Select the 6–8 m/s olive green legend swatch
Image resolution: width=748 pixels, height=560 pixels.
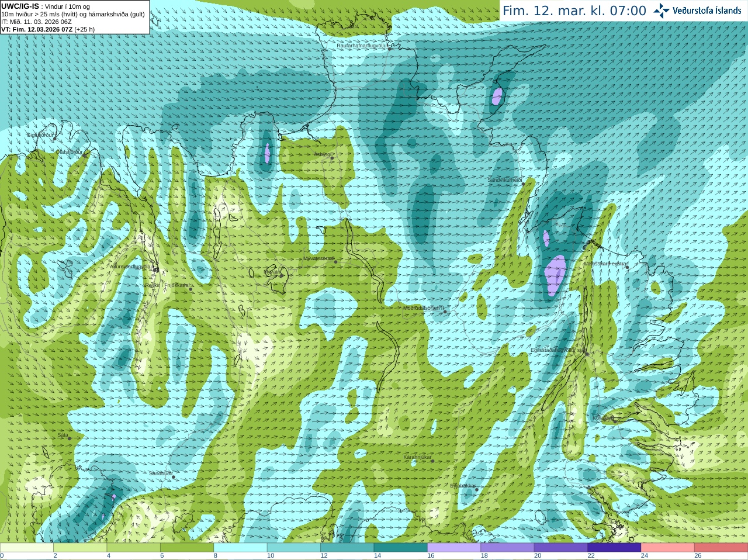[187, 548]
